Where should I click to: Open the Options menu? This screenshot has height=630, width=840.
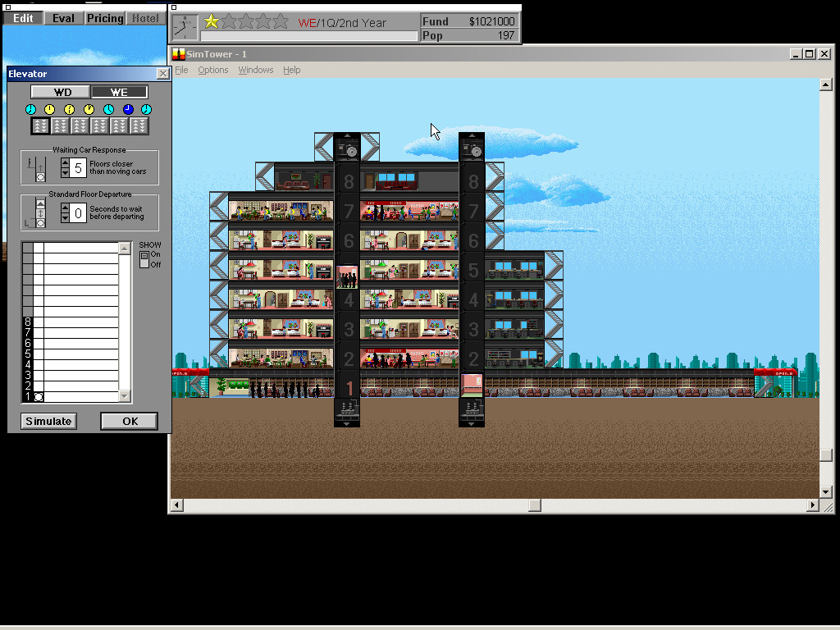pyautogui.click(x=212, y=70)
